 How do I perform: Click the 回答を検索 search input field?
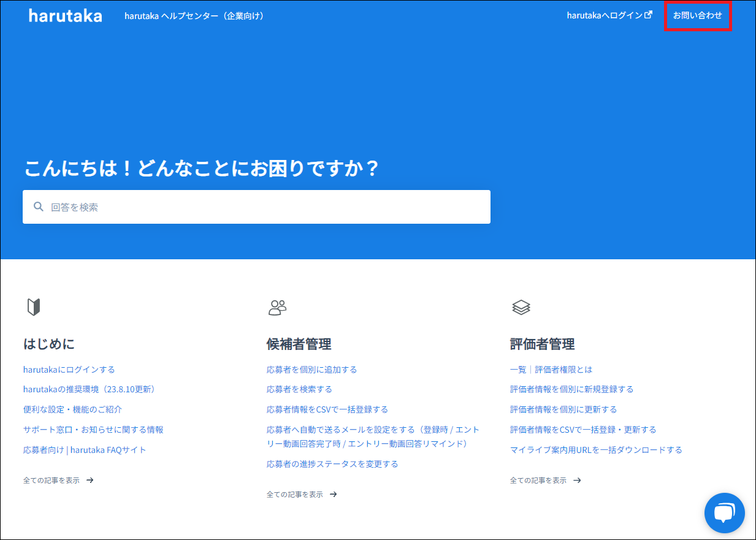tap(245, 207)
